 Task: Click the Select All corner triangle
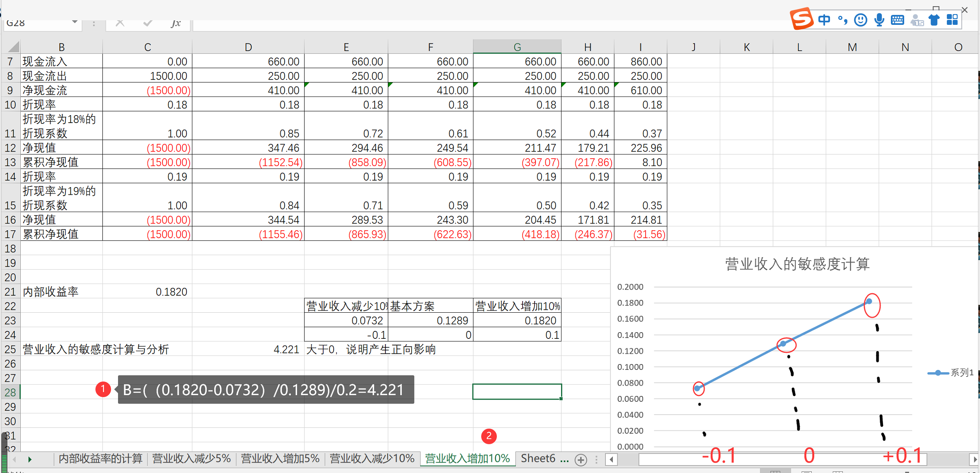point(13,47)
